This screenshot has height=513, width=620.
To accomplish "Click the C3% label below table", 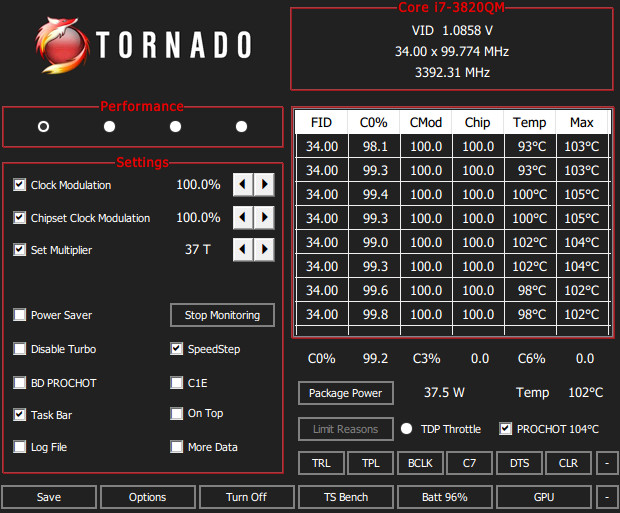I will [426, 359].
